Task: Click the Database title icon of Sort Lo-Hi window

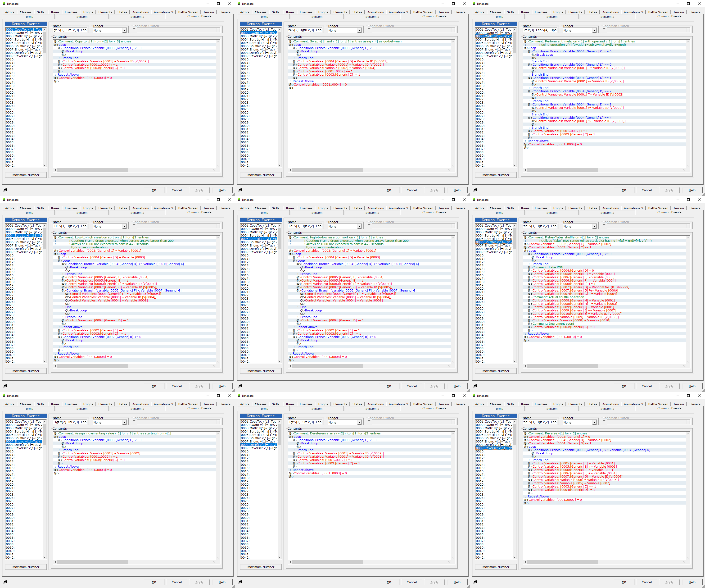Action: [x=4, y=200]
